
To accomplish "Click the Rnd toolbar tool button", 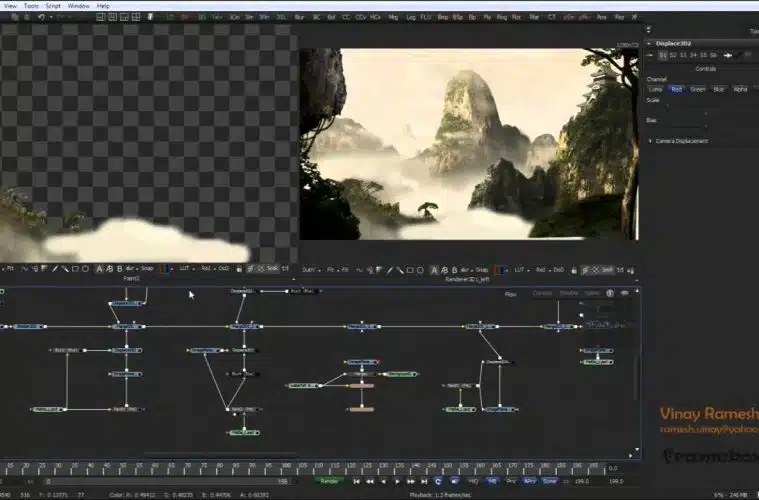I will 517,19.
